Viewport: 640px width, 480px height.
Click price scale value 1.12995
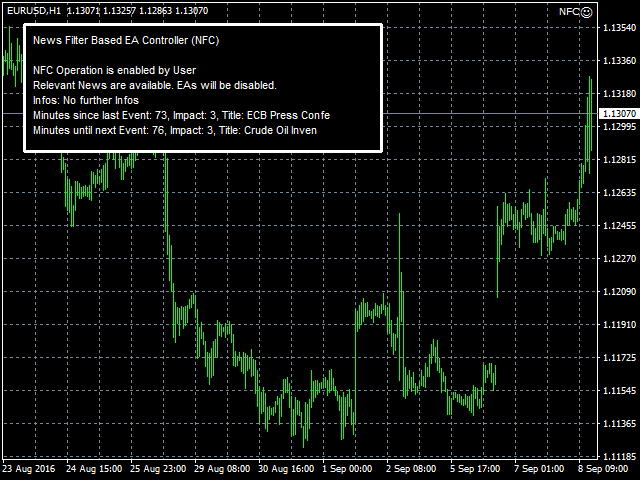click(x=619, y=127)
